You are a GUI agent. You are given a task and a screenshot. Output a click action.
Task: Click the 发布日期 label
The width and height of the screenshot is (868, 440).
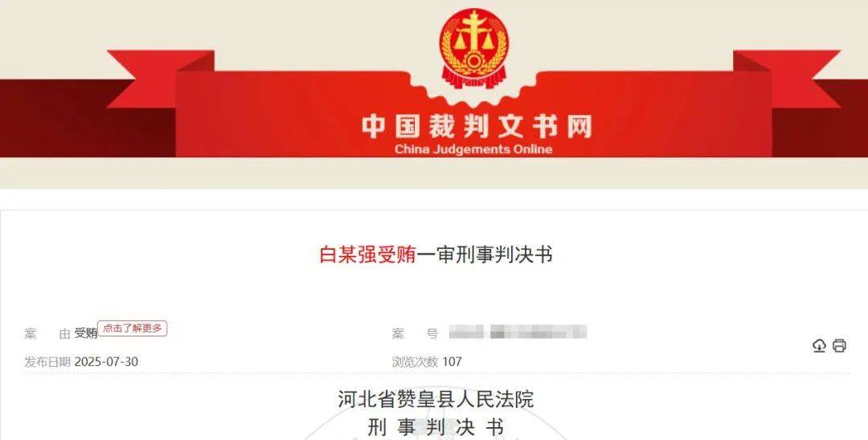click(x=47, y=362)
